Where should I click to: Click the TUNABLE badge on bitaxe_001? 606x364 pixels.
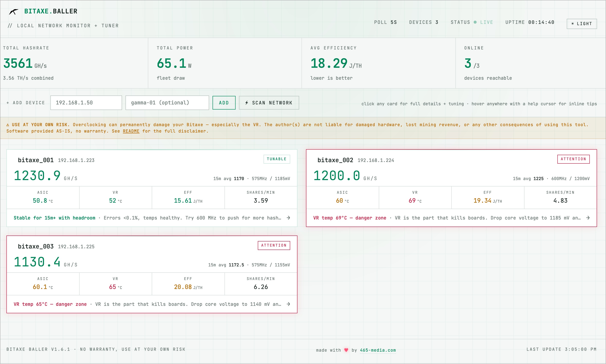[x=277, y=159]
